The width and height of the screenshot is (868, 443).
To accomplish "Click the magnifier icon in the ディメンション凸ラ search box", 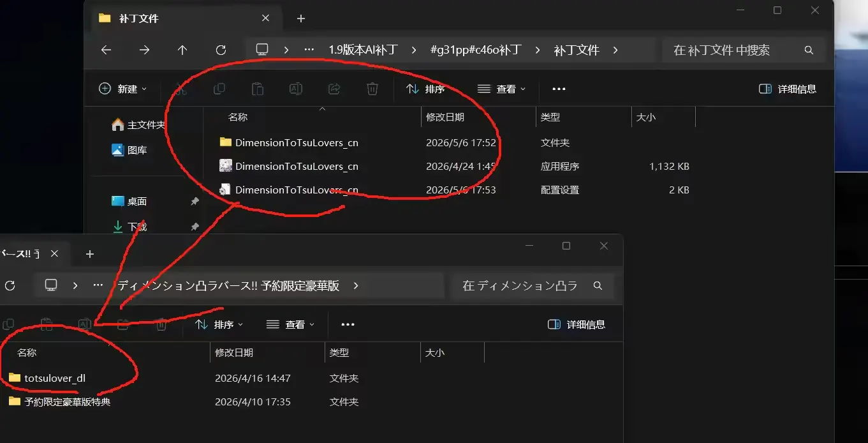I will (x=598, y=285).
